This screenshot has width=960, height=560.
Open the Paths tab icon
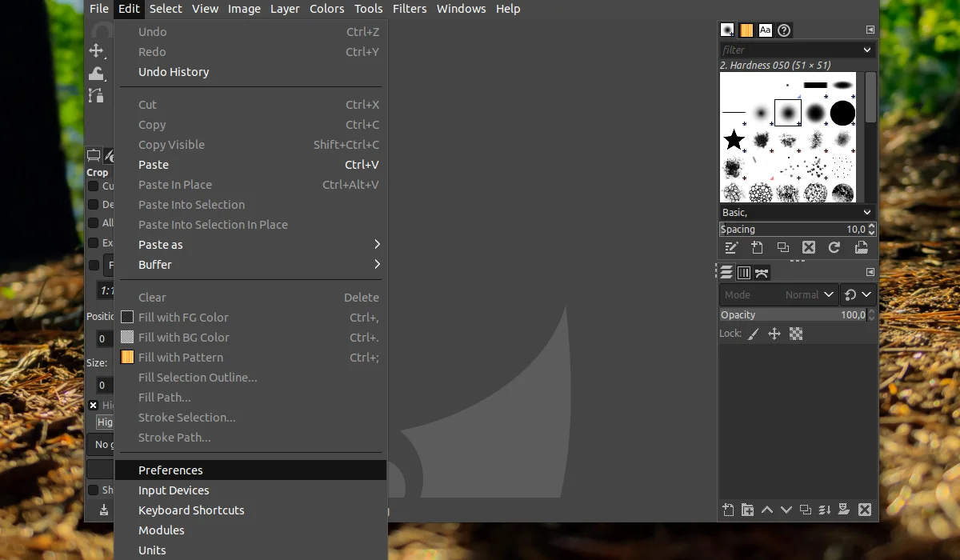(762, 273)
